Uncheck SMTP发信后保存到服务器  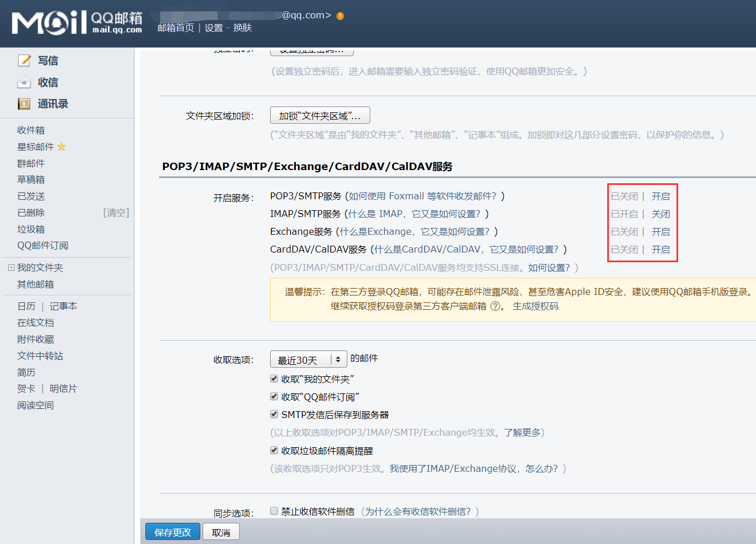point(274,414)
